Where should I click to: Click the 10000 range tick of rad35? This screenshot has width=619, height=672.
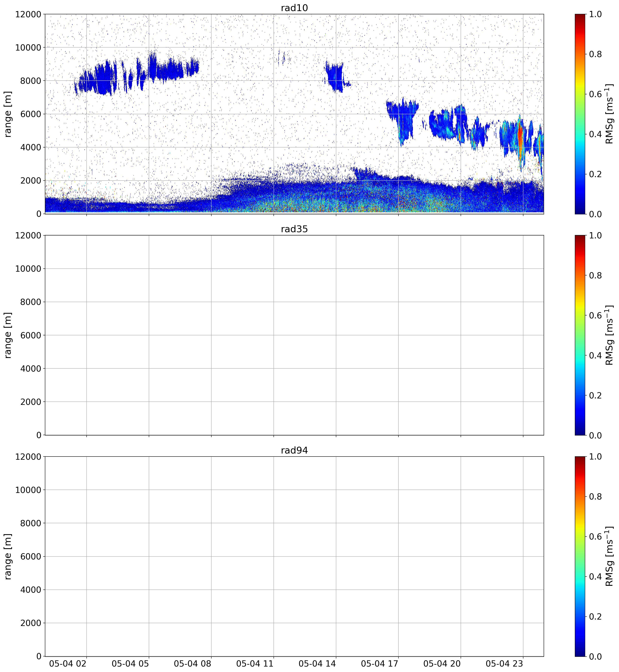tap(28, 269)
